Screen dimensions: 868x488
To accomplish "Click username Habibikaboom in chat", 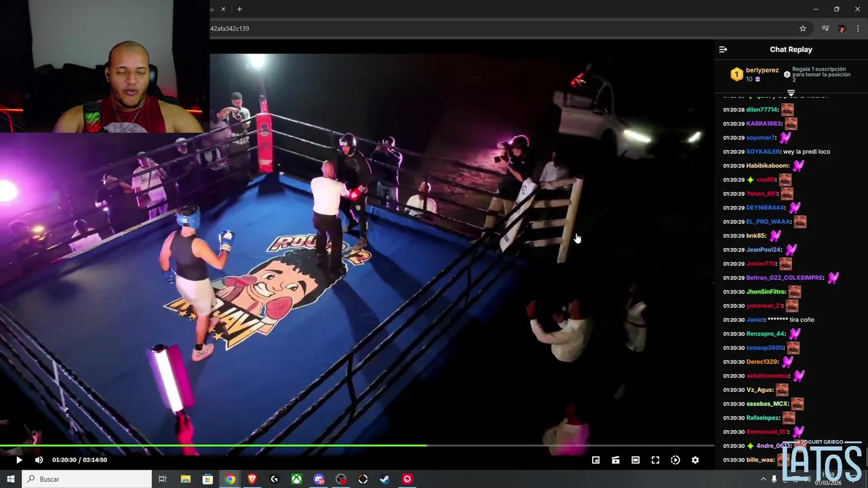I will [768, 166].
